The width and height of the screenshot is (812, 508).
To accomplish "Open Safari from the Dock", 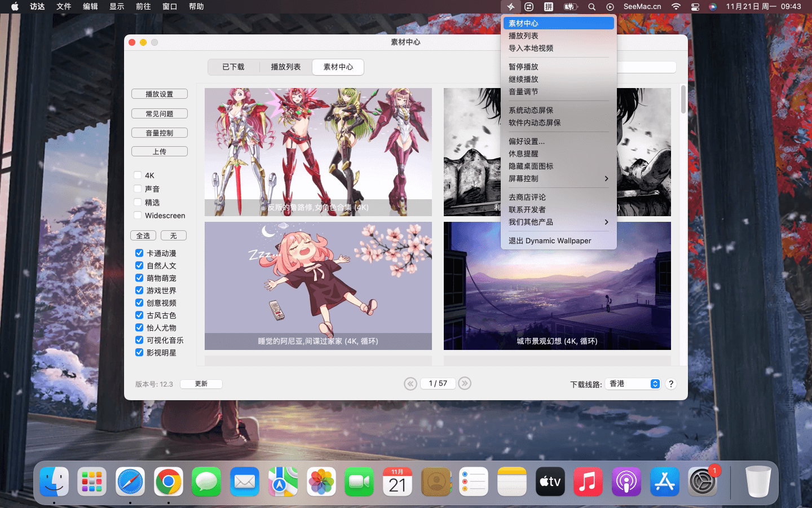I will point(130,481).
